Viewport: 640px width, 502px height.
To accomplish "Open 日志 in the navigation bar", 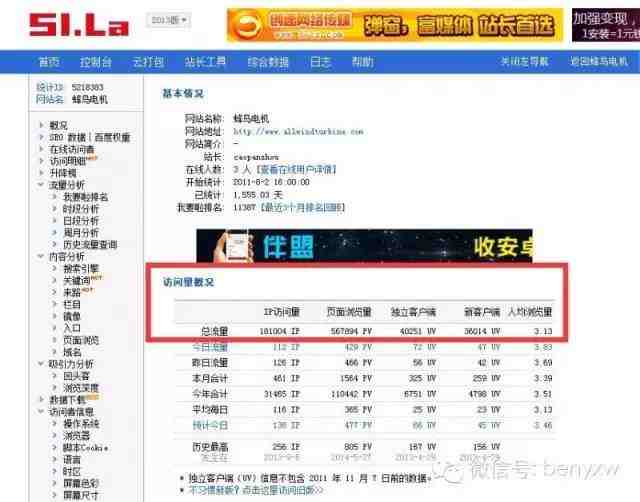I will (320, 62).
